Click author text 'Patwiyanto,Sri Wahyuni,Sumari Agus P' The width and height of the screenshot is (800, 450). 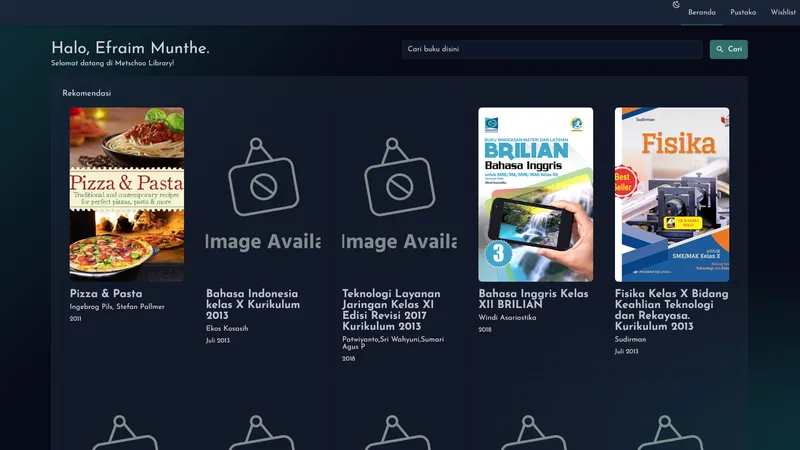click(393, 343)
